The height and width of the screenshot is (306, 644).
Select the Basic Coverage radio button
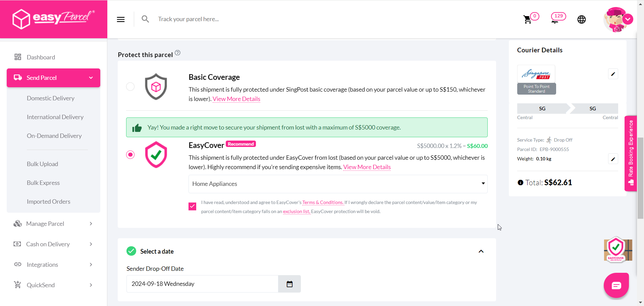(x=130, y=87)
